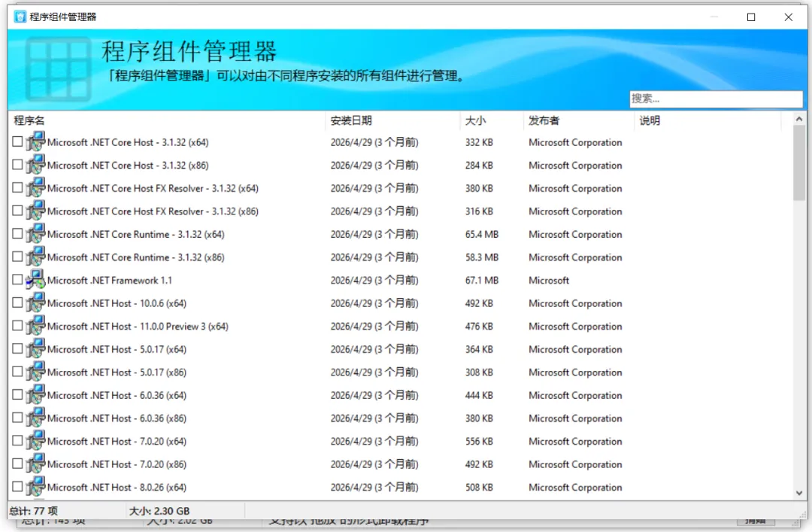Click icon of .NET Host 7.0.20 (x64)
This screenshot has height=532, width=812.
coord(36,440)
